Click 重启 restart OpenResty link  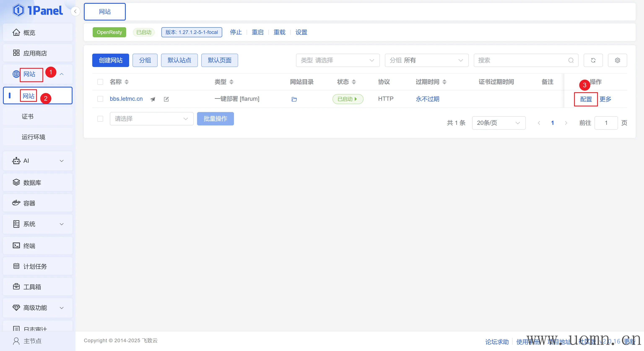pyautogui.click(x=257, y=32)
